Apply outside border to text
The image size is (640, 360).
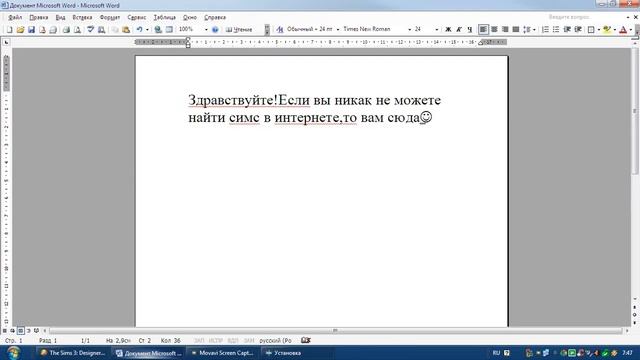(x=591, y=29)
